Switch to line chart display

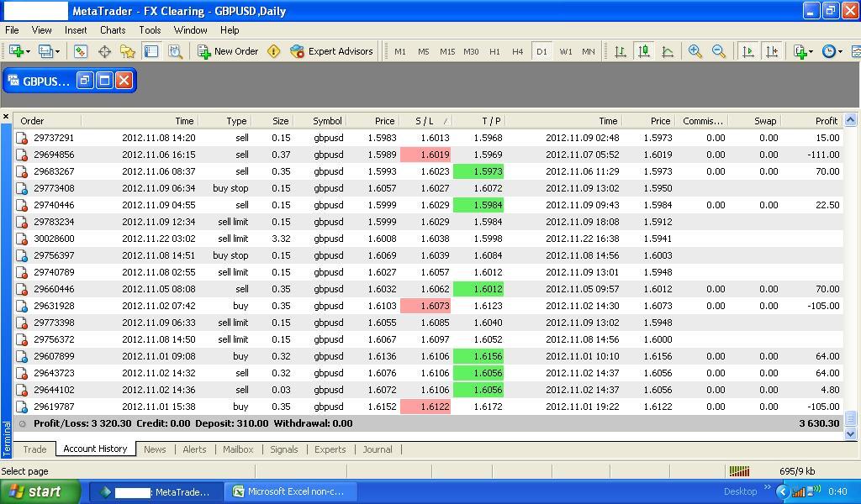click(668, 51)
